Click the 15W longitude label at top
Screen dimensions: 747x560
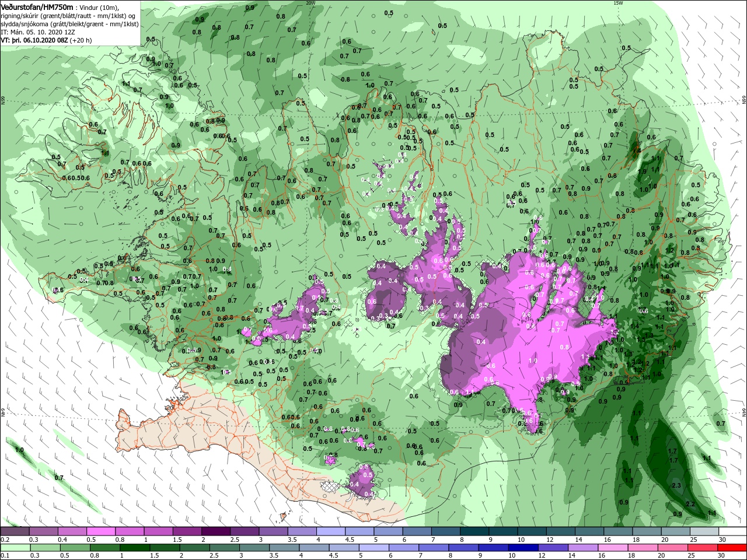tap(618, 3)
